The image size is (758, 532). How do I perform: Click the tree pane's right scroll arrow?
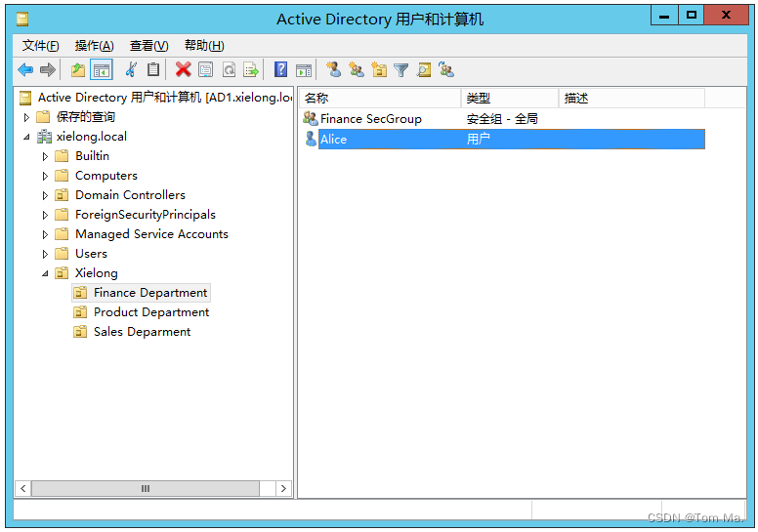[x=284, y=488]
